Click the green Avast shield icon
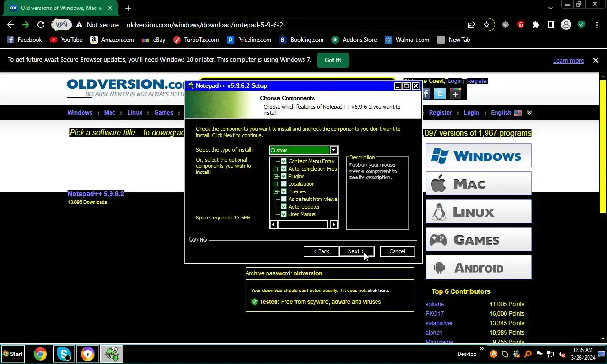The height and width of the screenshot is (364, 607). (x=581, y=25)
